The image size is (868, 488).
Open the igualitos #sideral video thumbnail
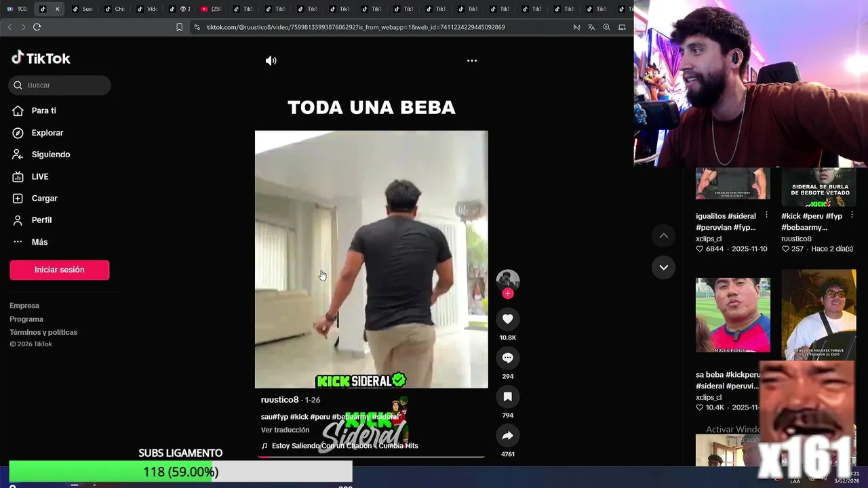[733, 183]
